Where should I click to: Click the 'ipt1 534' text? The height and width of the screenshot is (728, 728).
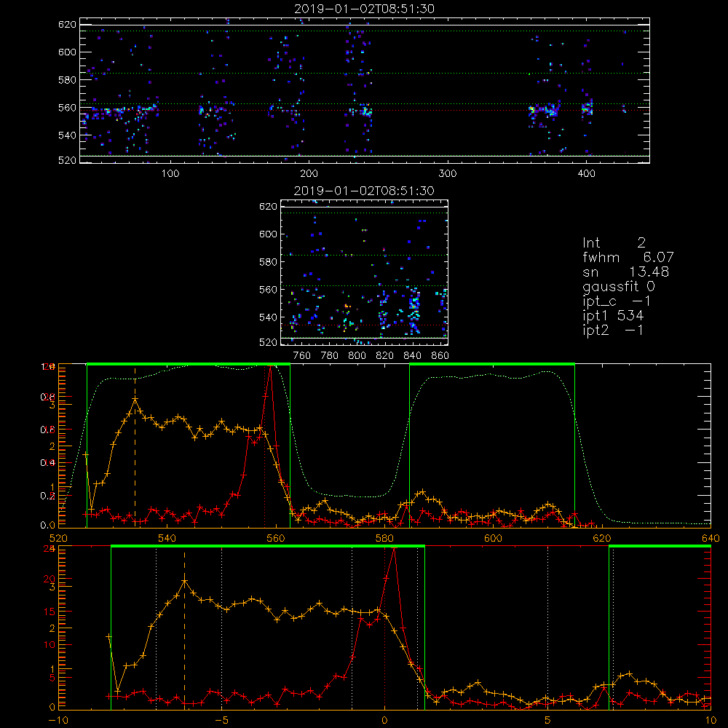coord(613,316)
